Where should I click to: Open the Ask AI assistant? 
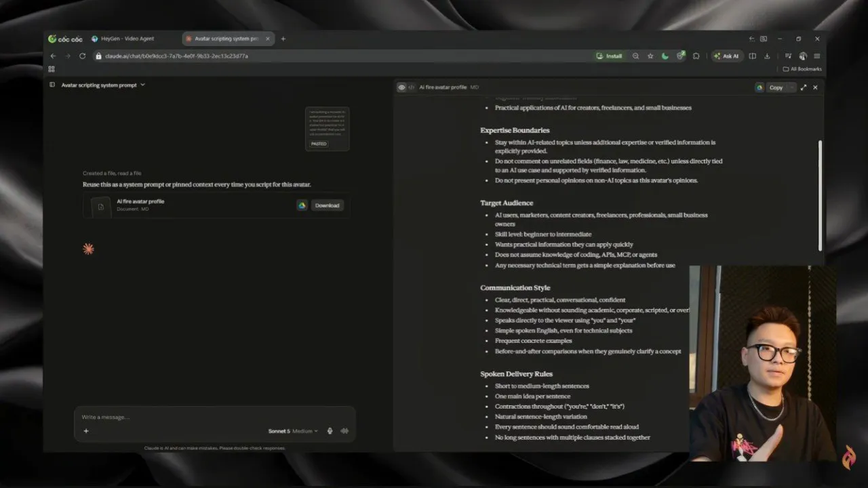coord(727,56)
